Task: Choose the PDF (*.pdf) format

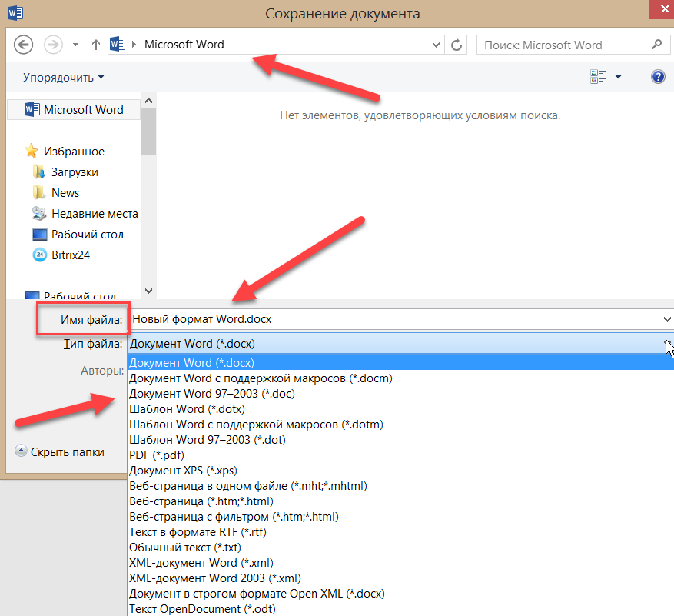Action: point(157,455)
